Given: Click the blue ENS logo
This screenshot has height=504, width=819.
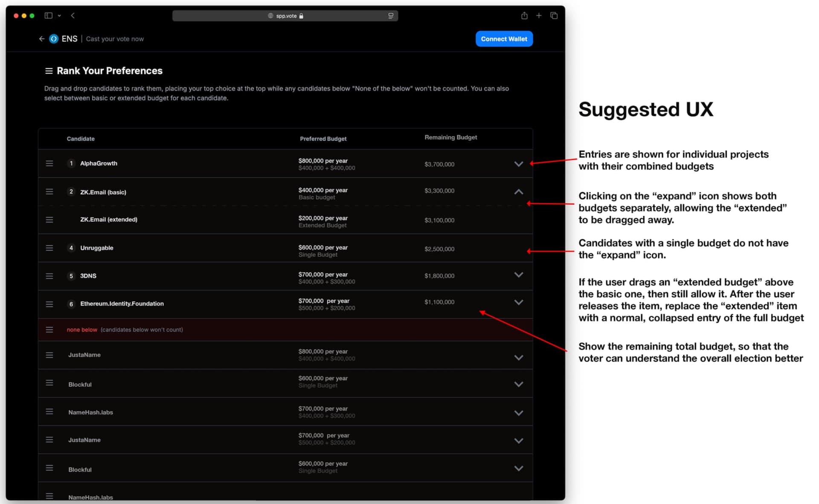Looking at the screenshot, I should pos(54,39).
